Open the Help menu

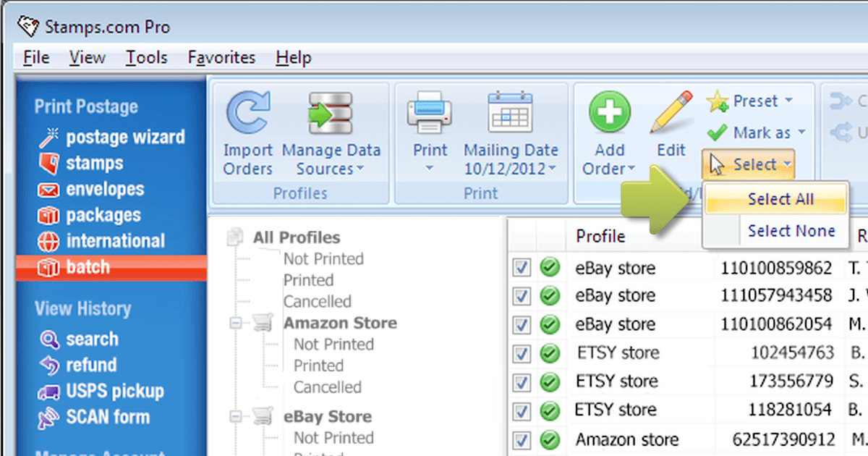coord(294,58)
